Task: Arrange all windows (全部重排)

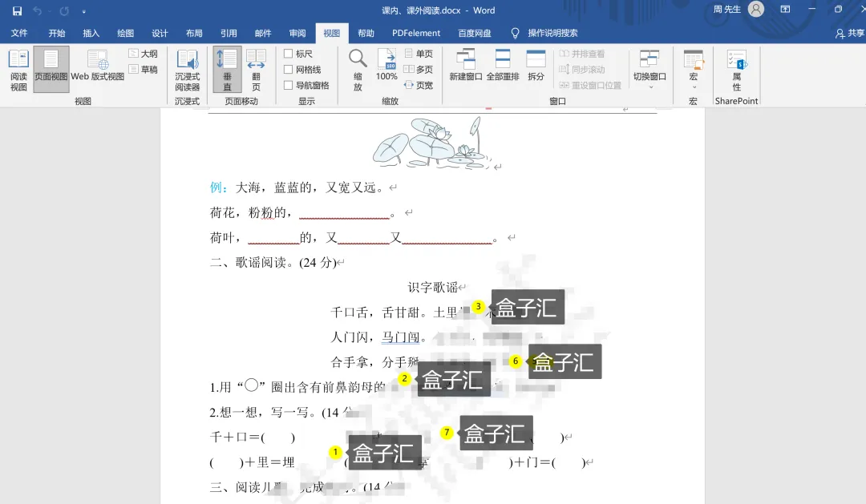Action: 503,67
